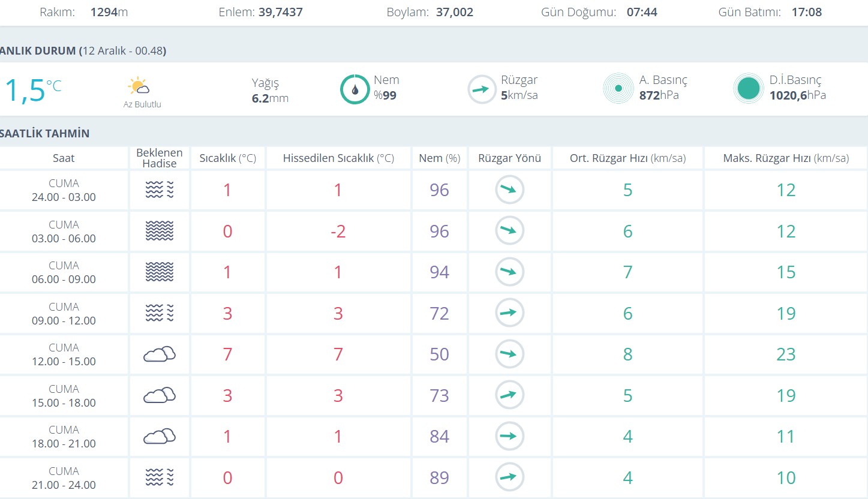The width and height of the screenshot is (868, 499).
Task: Click the SAATLİK TAHMİN section heading
Action: pyautogui.click(x=44, y=133)
